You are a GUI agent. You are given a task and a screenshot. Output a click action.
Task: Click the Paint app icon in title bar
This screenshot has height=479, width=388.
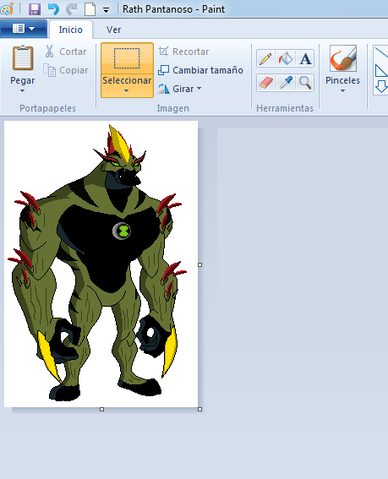tap(7, 9)
